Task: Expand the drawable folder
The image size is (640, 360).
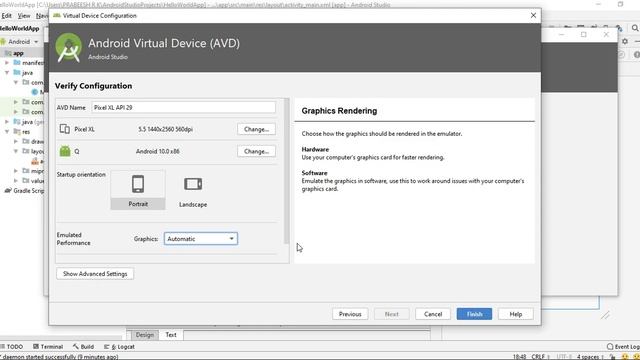Action: click(x=16, y=141)
